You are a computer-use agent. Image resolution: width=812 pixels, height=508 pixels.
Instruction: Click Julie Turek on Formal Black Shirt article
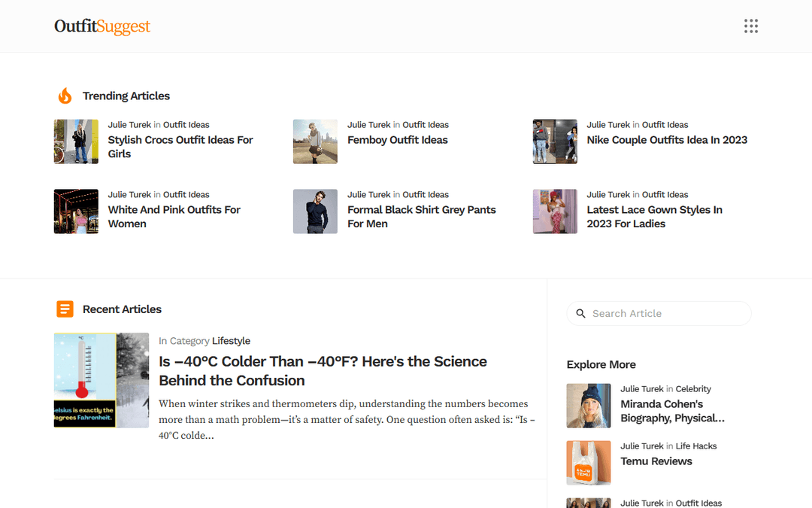tap(368, 194)
